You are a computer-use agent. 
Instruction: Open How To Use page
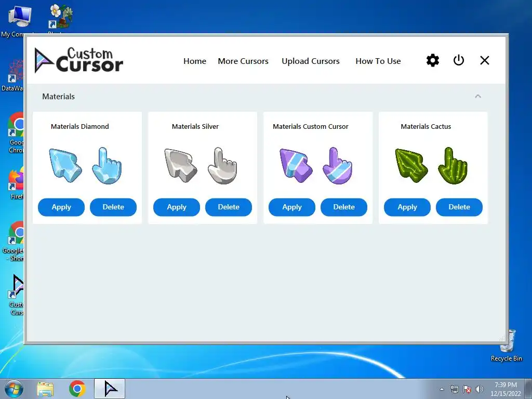[378, 61]
